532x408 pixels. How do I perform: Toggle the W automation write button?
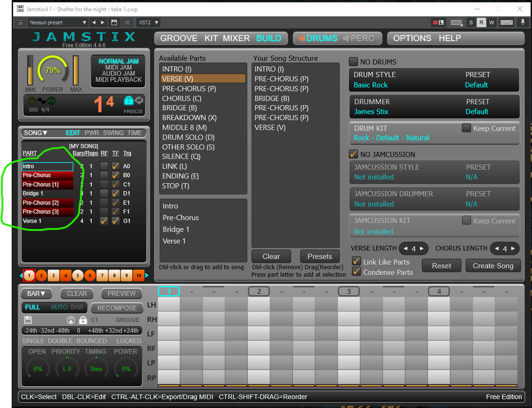click(x=492, y=22)
